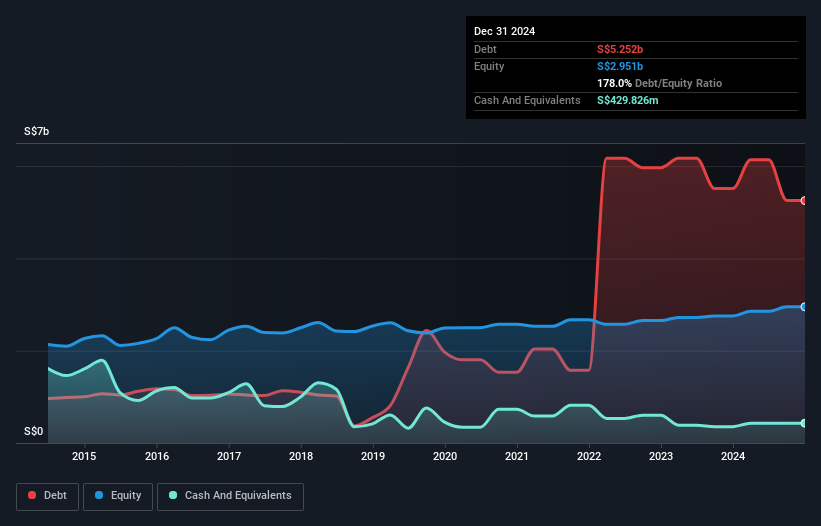Click the Dec 31 2024 tooltip date

click(505, 31)
